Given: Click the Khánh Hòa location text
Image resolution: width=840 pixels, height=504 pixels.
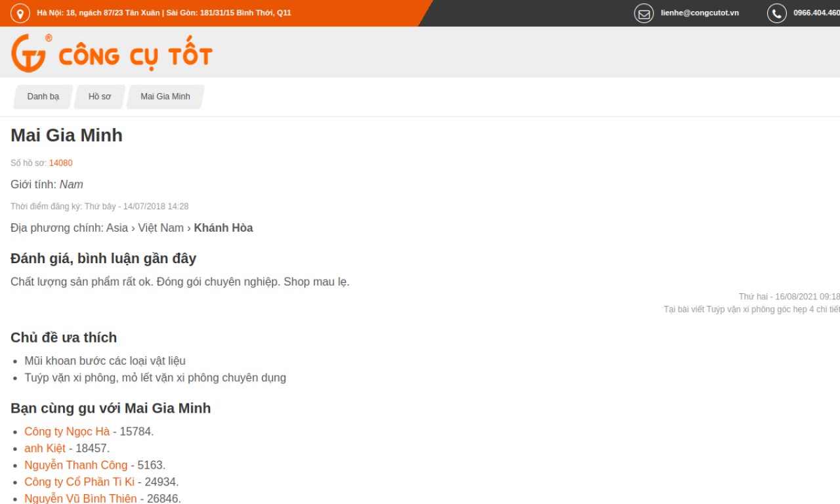Looking at the screenshot, I should (x=223, y=228).
